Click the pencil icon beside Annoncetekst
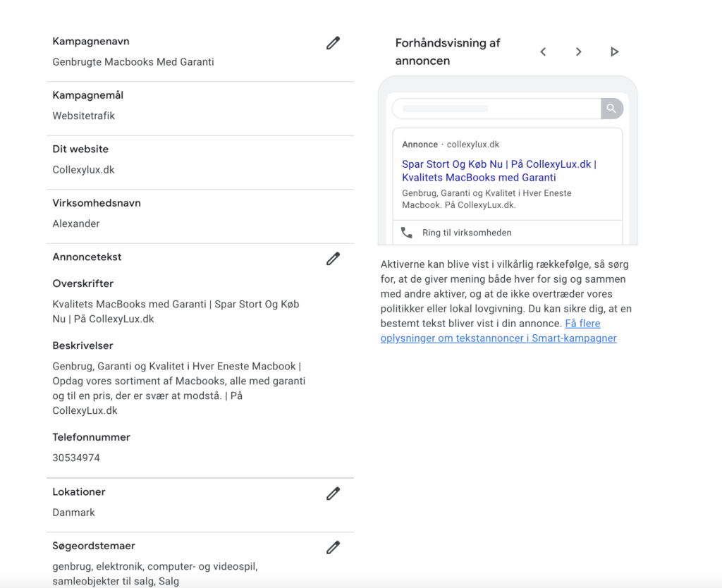Image resolution: width=722 pixels, height=588 pixels. [x=333, y=259]
